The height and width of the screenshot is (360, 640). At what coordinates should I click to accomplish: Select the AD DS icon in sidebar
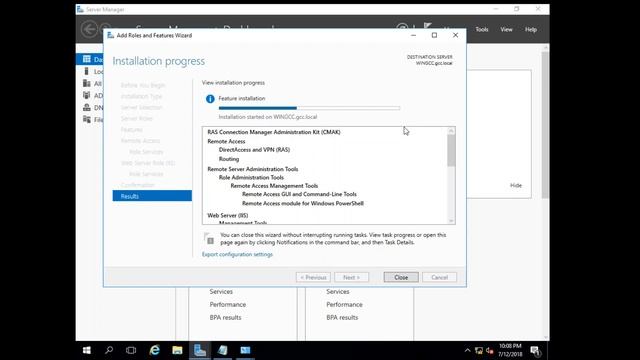87,95
